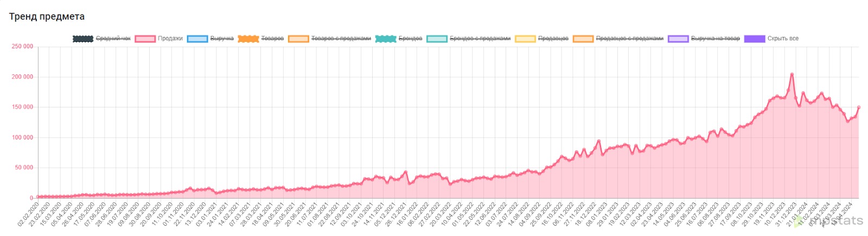Show the 'Продавцов с продажами' series

pos(629,39)
